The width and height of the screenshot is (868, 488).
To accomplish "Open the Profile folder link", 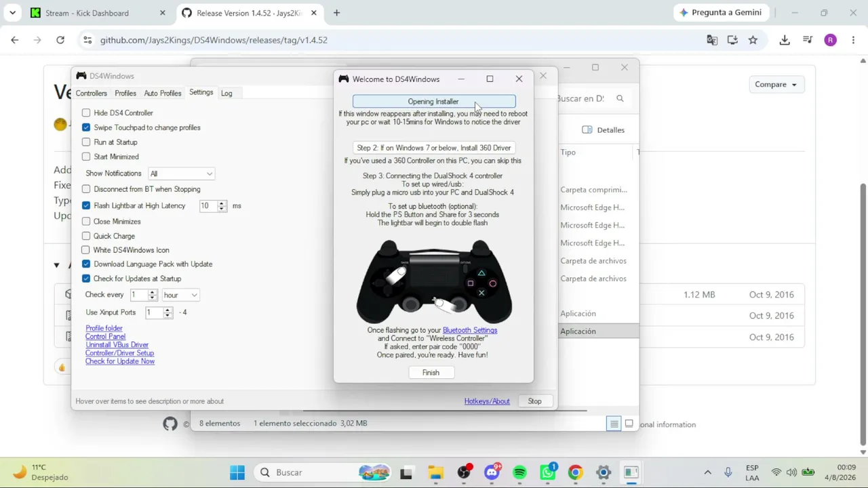I will (104, 328).
